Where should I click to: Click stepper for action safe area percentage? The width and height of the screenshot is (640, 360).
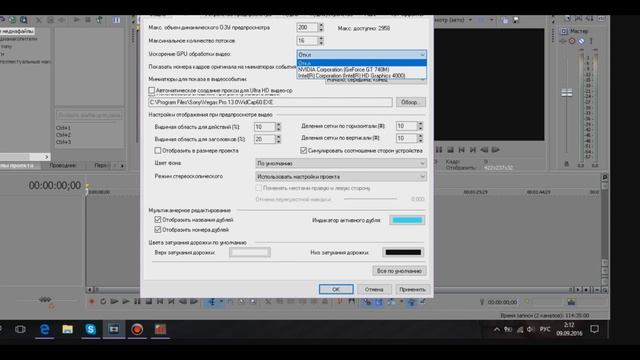(278, 127)
